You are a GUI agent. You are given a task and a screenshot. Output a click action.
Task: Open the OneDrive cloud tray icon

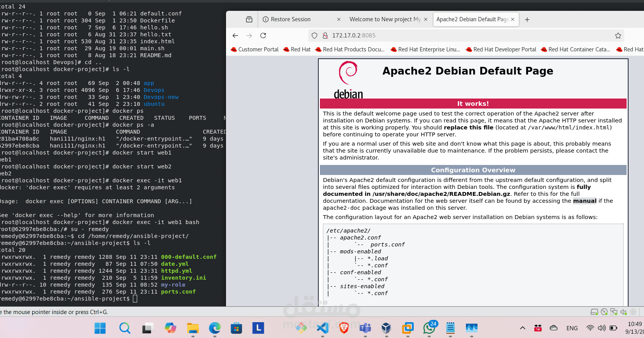click(554, 328)
